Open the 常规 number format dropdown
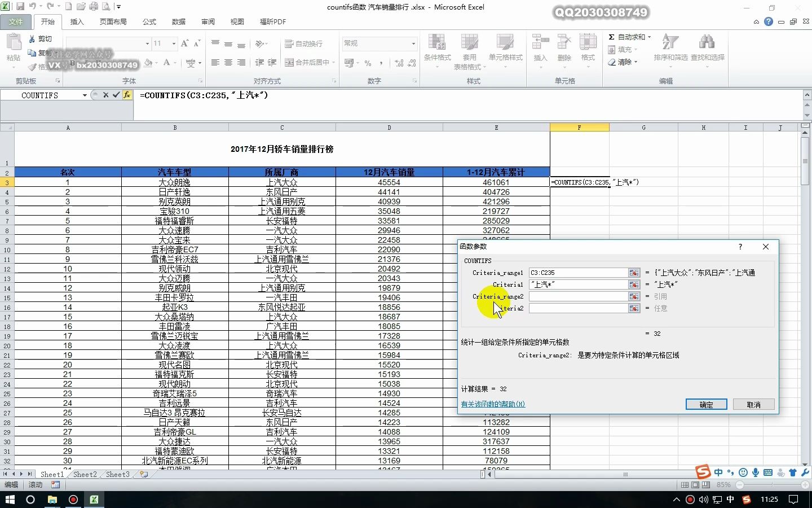Image resolution: width=812 pixels, height=508 pixels. click(x=413, y=43)
